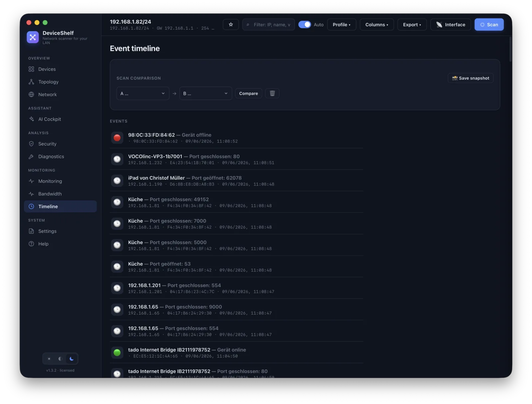532x404 pixels.
Task: Open the Security analysis page
Action: [60, 144]
